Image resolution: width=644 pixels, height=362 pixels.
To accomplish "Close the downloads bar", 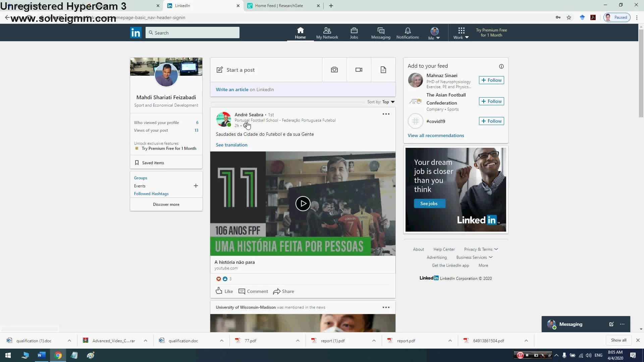I will 638,340.
